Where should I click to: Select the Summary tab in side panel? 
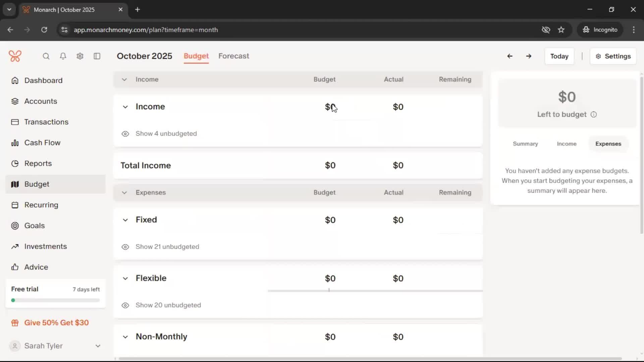(x=525, y=144)
